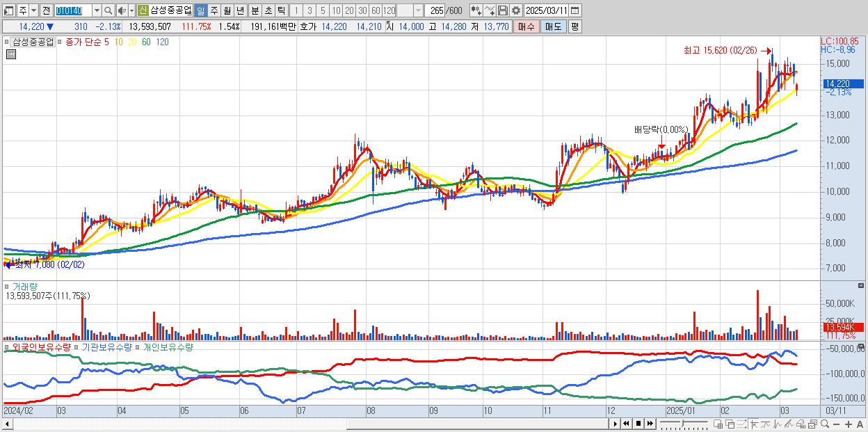The width and height of the screenshot is (868, 432).
Task: Click the green 신 badge icon
Action: (143, 10)
